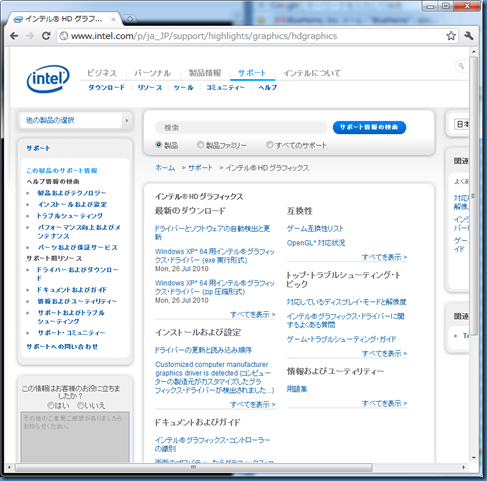487x481 pixels.
Task: Open 用語集 link
Action: coord(297,389)
